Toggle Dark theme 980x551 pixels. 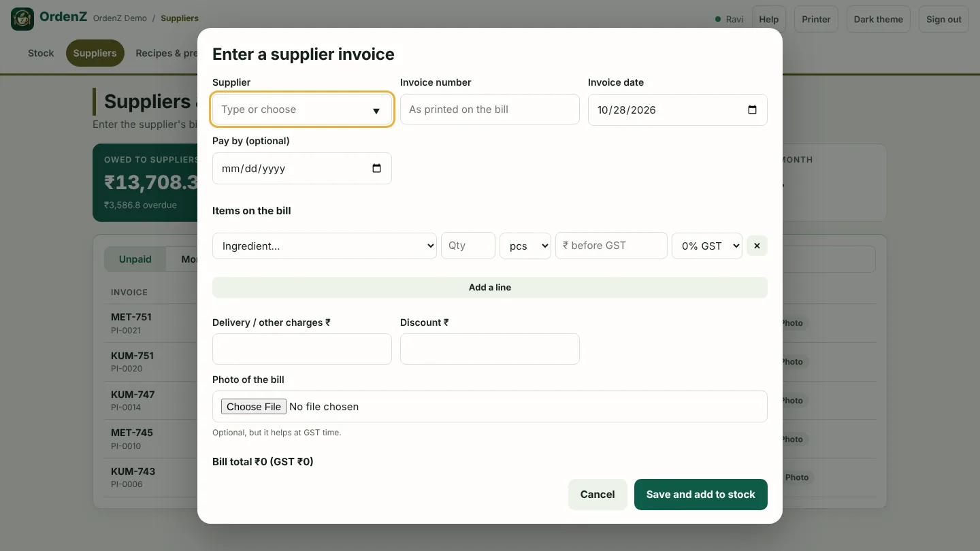(879, 19)
